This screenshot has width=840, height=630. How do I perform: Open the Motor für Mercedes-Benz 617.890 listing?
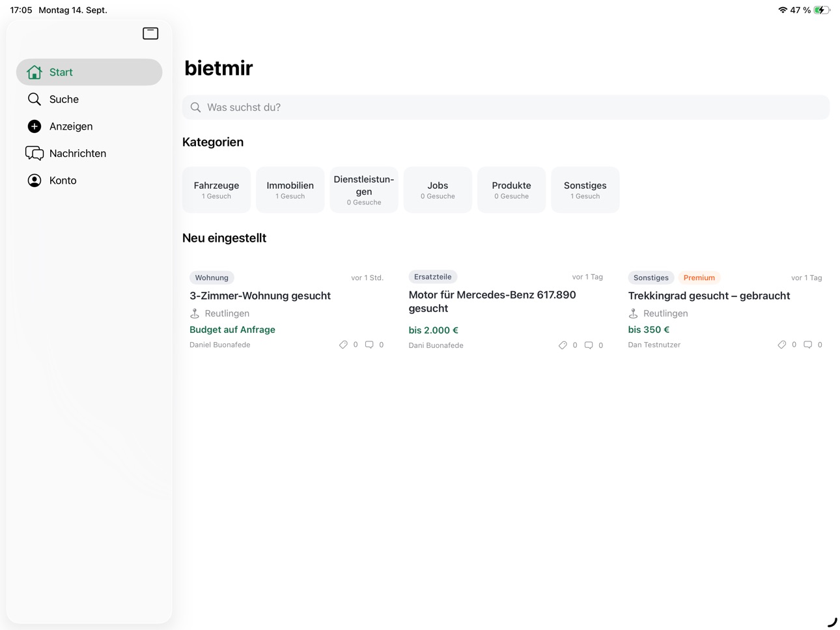click(506, 311)
